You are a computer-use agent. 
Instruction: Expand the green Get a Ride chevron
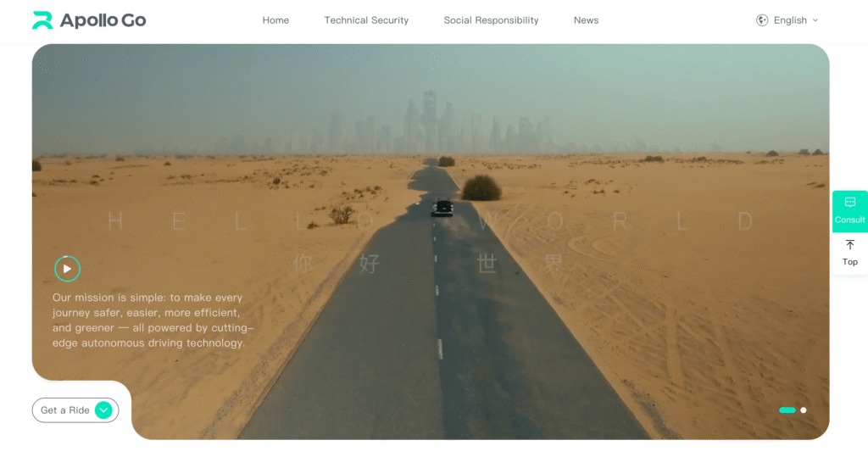coord(103,410)
